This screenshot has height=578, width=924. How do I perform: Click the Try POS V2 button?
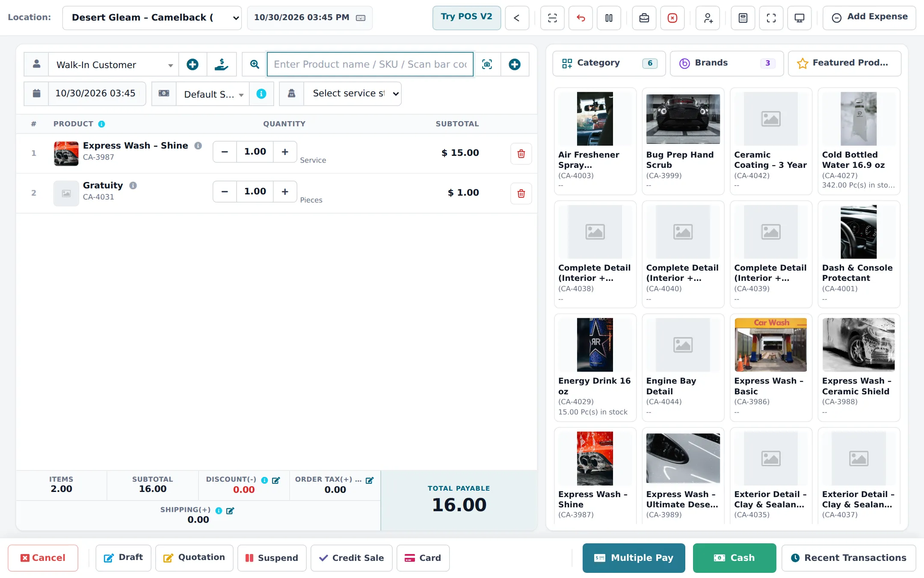[x=467, y=18]
